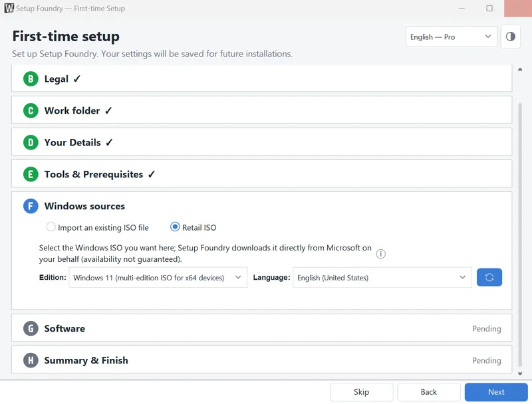
Task: Click the scrollbar down arrow
Action: point(520,373)
